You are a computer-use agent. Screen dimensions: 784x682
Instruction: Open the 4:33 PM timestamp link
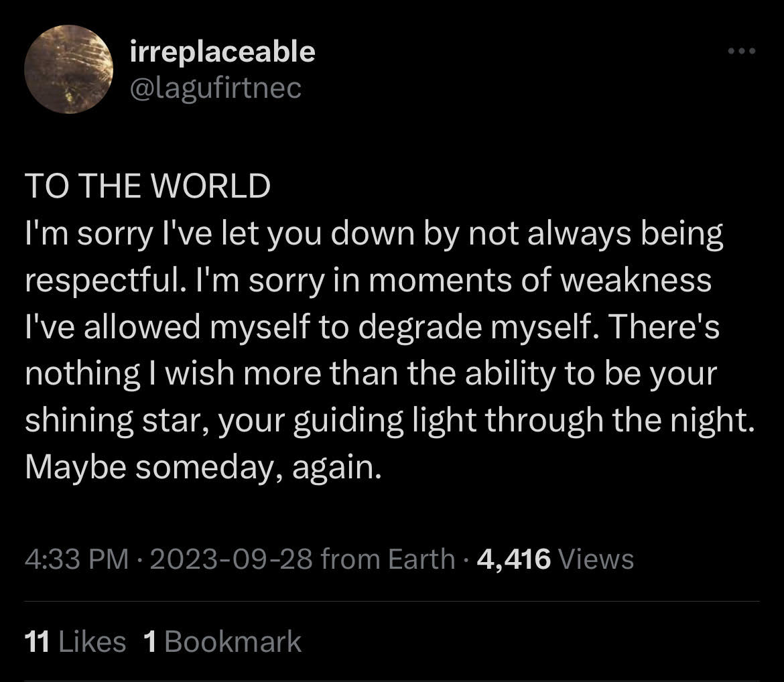pos(77,559)
